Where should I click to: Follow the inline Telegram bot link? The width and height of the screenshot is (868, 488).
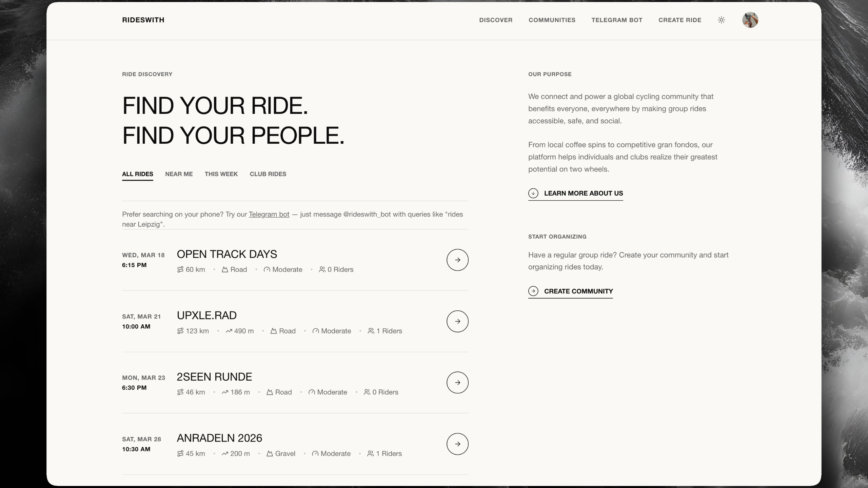tap(269, 214)
